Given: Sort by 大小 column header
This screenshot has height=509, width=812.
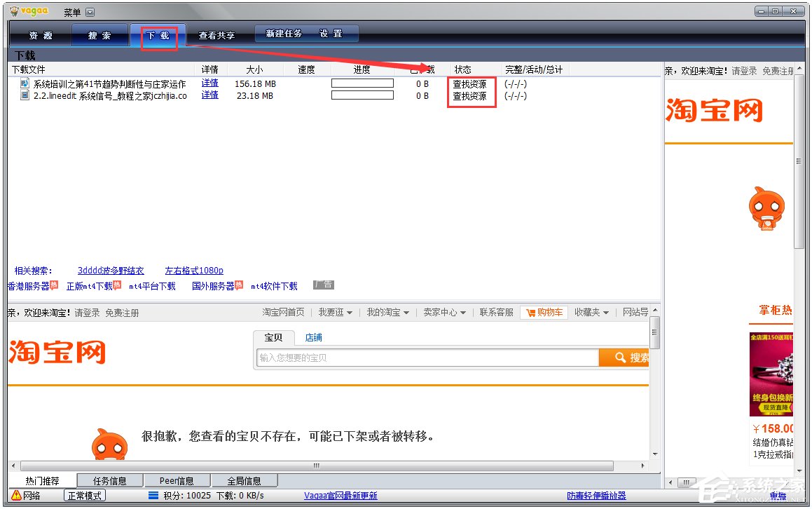Looking at the screenshot, I should coord(254,69).
